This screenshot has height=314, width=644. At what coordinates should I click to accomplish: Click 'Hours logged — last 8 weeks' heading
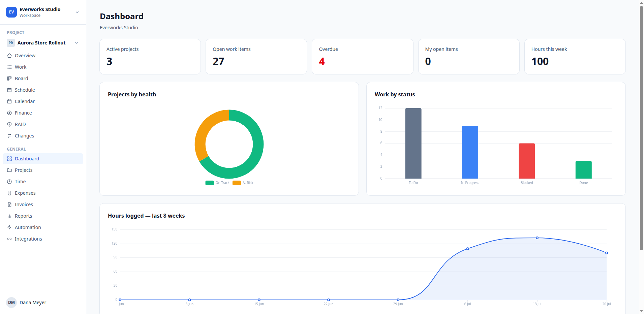[146, 216]
